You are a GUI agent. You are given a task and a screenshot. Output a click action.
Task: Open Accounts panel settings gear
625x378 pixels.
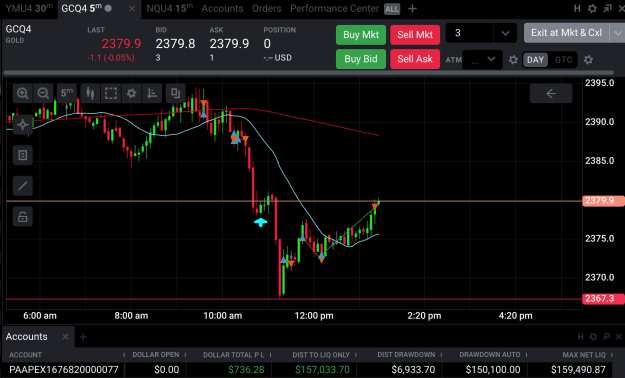(593, 337)
